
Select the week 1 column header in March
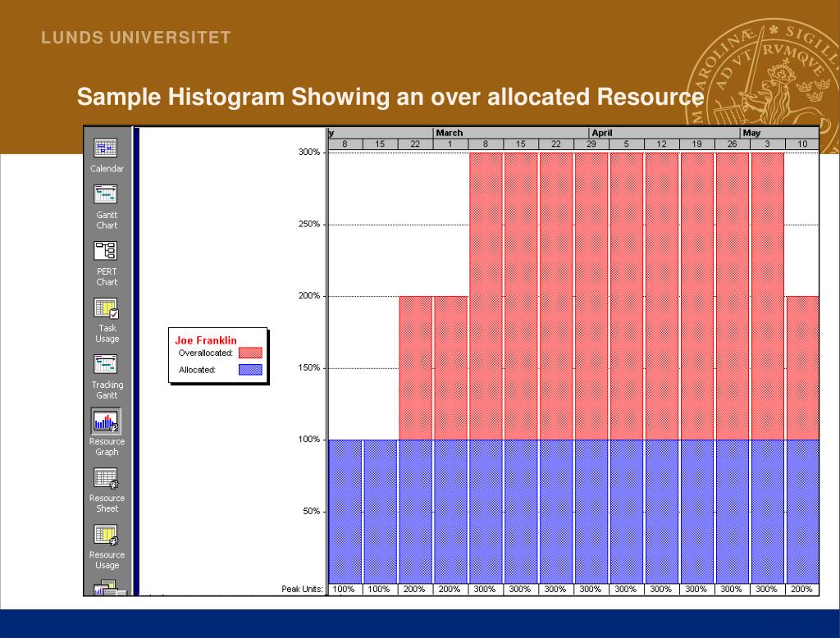[x=450, y=144]
